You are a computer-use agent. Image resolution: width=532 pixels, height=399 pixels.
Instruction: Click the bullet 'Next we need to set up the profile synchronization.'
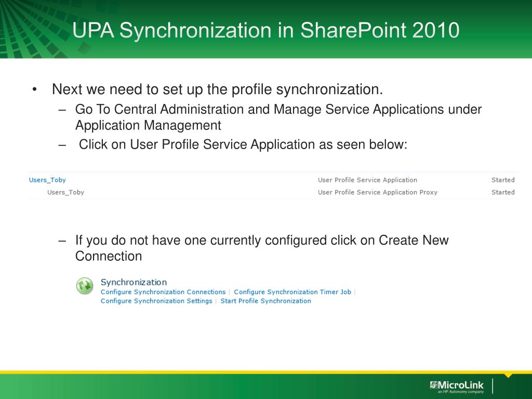click(218, 89)
